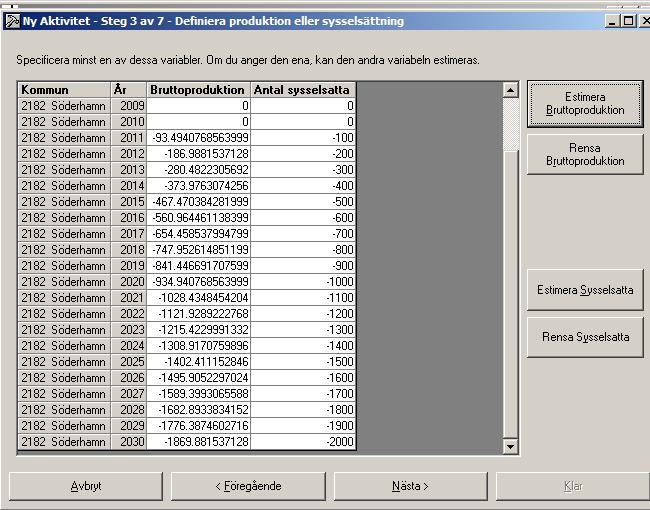Click the -1200 employment cell for 2022
The height and width of the screenshot is (510, 650).
(x=303, y=314)
